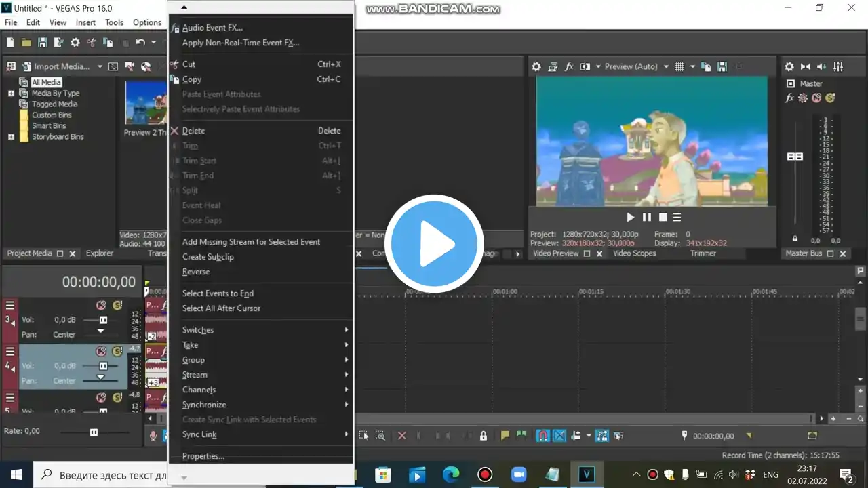Play the video in the preview window
Viewport: 868px width, 488px height.
coord(631,218)
